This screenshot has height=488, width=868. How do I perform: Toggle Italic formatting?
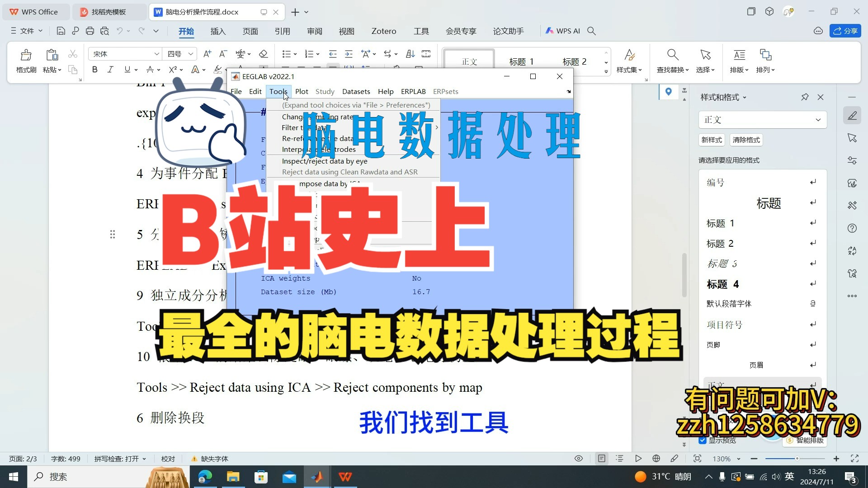110,70
